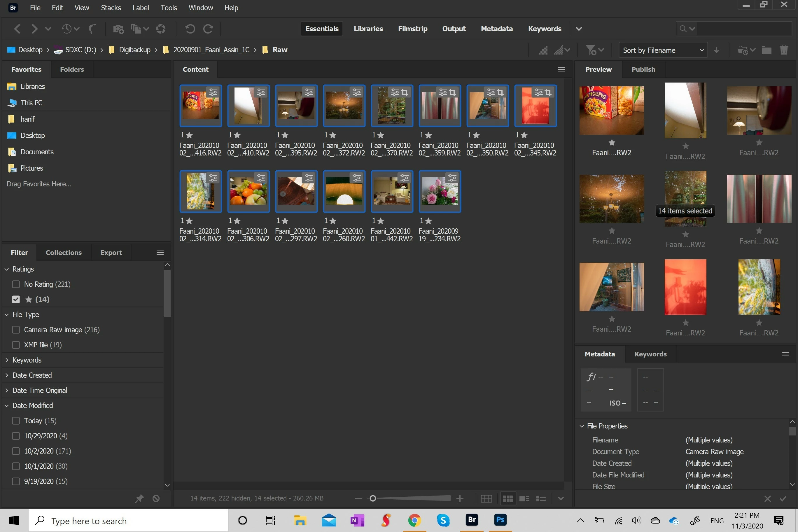The width and height of the screenshot is (798, 532).
Task: Enable the No Rating filter checkbox
Action: pos(16,284)
